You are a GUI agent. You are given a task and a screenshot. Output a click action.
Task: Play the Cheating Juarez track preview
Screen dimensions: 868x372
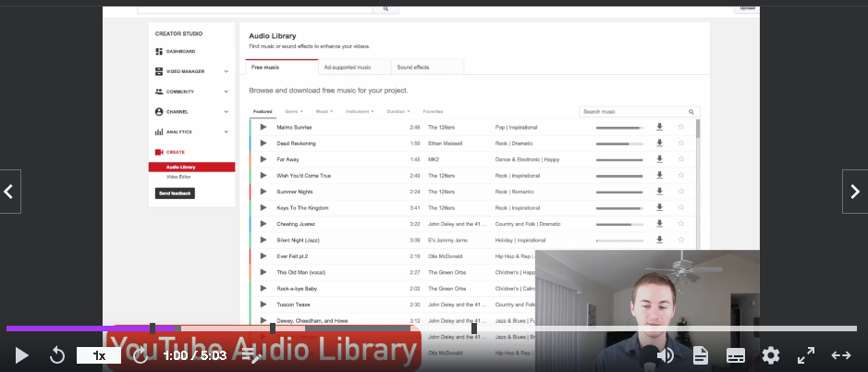tap(263, 223)
